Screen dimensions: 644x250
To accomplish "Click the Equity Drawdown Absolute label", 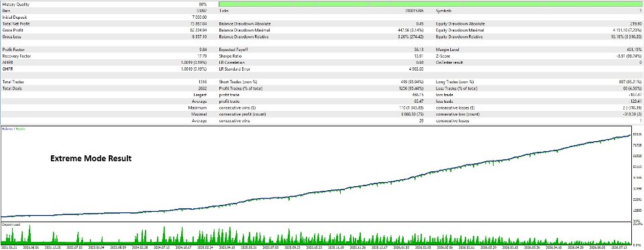I will [460, 24].
